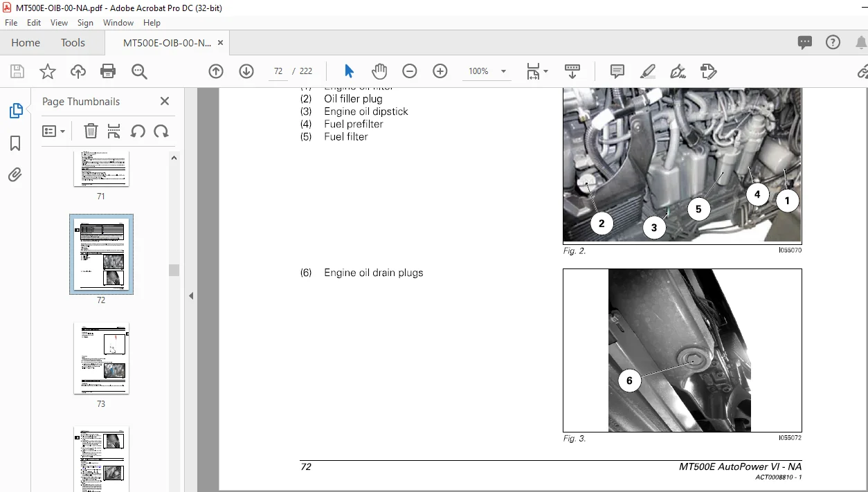Open the find text magnifier icon
Viewport: 868px width, 492px height.
coord(139,71)
